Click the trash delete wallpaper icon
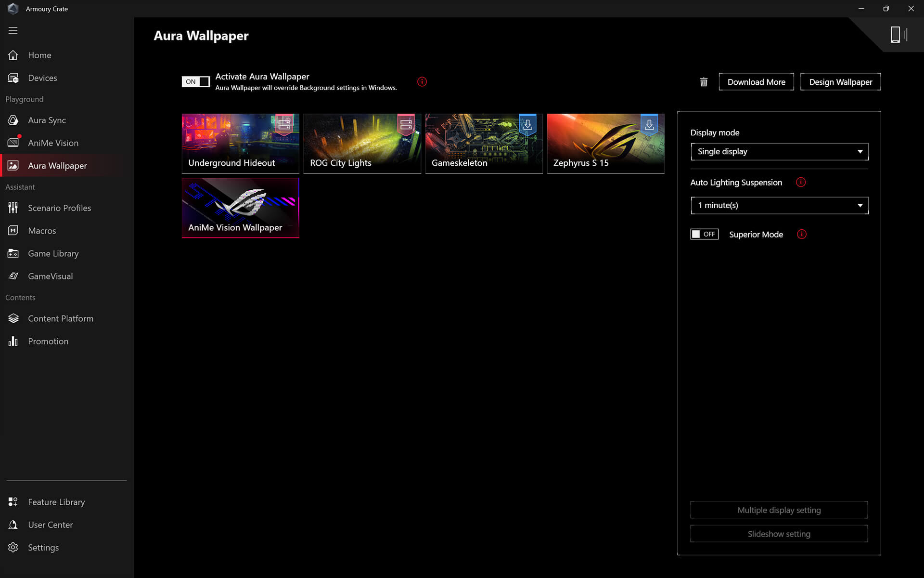Screen dimensions: 924x578 [704, 82]
